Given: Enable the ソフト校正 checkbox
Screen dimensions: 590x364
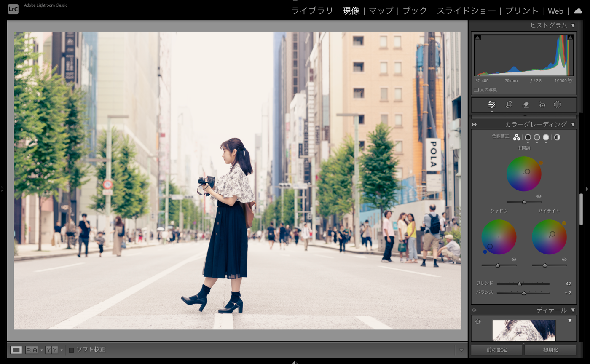Looking at the screenshot, I should point(72,349).
